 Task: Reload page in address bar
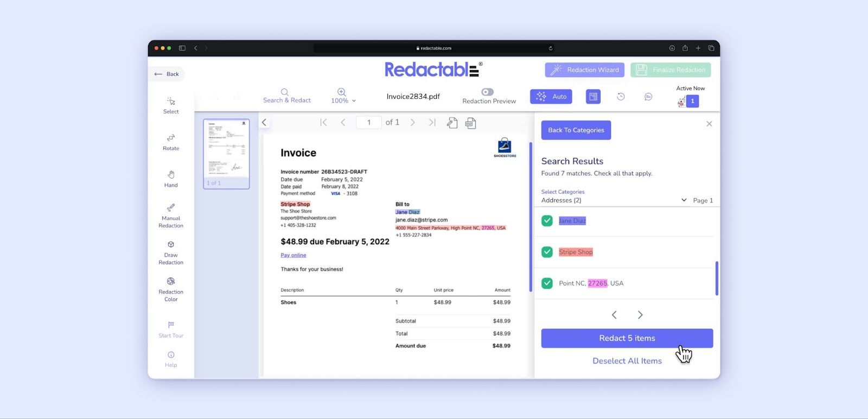[x=551, y=48]
